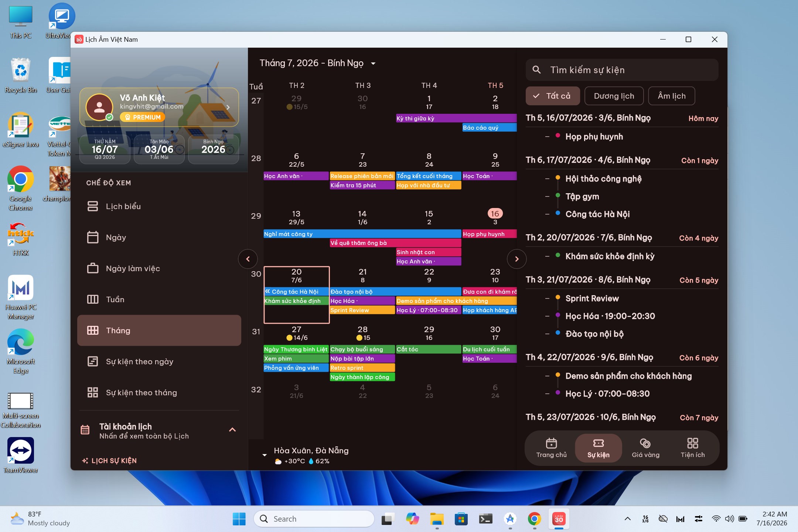
Task: Switch to Ngày view
Action: pos(159,237)
